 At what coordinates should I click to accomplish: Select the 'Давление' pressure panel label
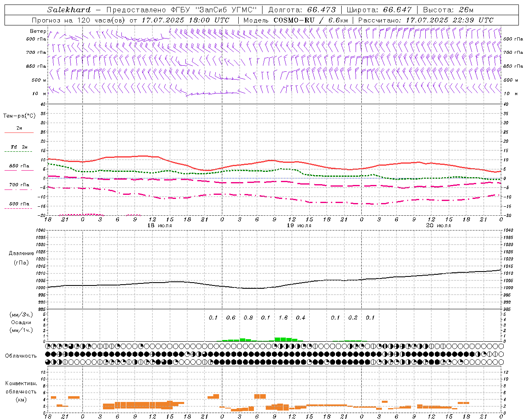(21, 253)
